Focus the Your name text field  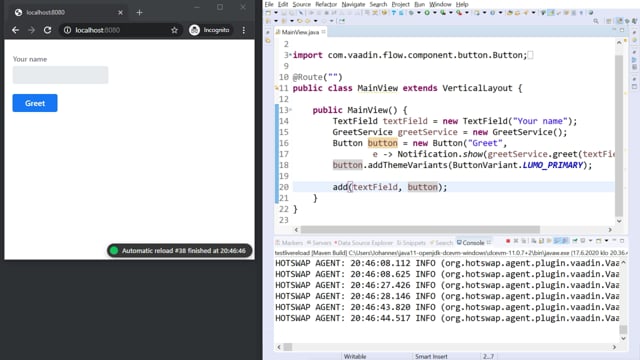pyautogui.click(x=60, y=75)
